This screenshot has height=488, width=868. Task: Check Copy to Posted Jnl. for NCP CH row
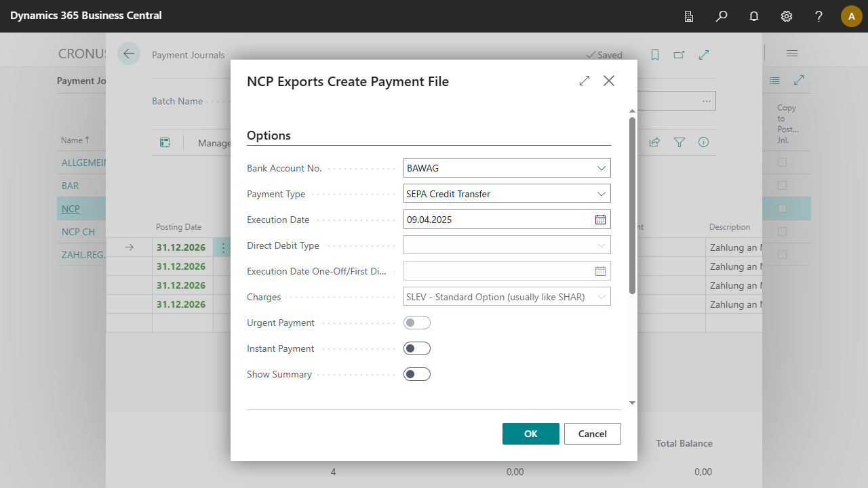tap(783, 232)
